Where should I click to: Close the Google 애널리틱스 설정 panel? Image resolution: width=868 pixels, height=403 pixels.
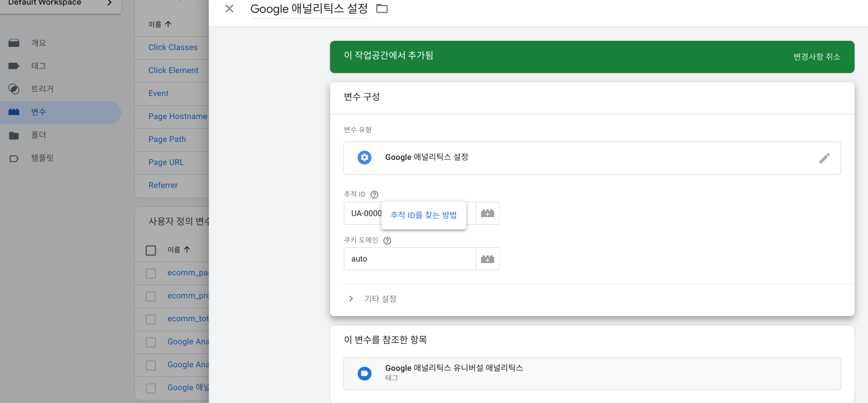tap(230, 9)
